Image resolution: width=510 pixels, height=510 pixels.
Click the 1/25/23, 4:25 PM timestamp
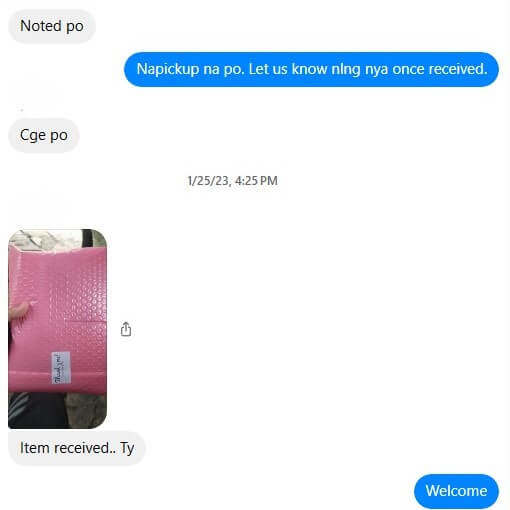[232, 181]
